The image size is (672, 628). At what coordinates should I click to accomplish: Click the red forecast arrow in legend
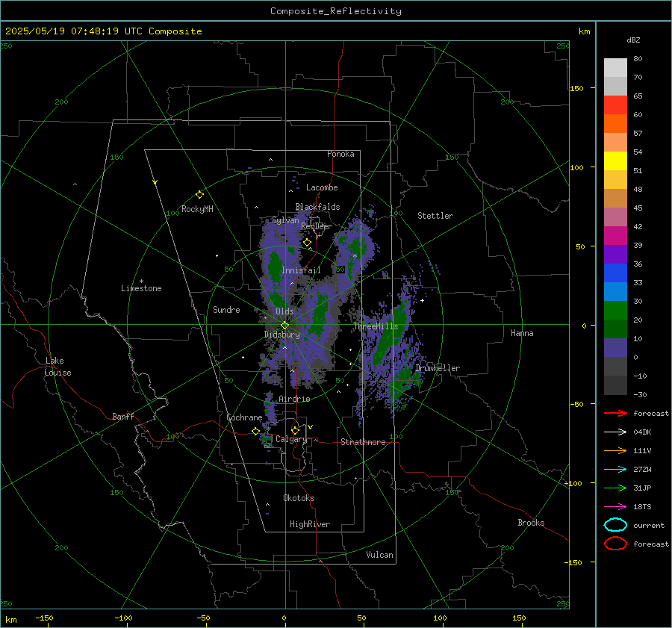coord(615,413)
